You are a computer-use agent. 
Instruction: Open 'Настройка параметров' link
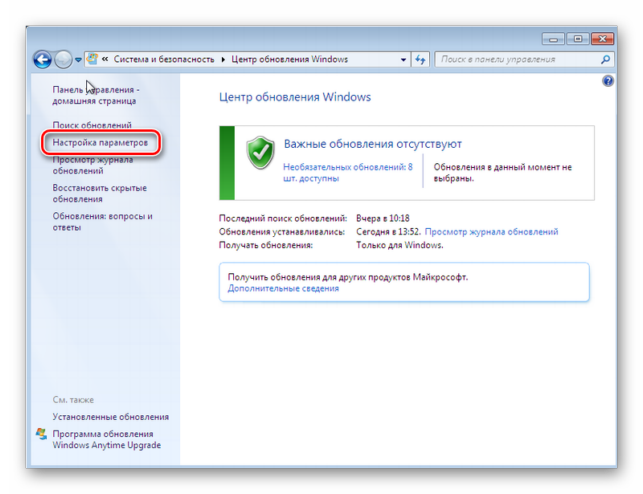100,142
